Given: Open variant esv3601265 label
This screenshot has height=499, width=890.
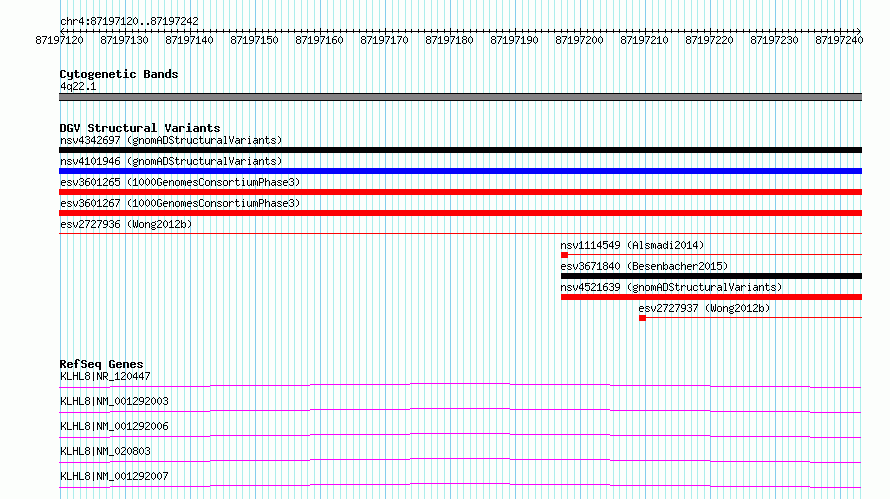Looking at the screenshot, I should (180, 182).
